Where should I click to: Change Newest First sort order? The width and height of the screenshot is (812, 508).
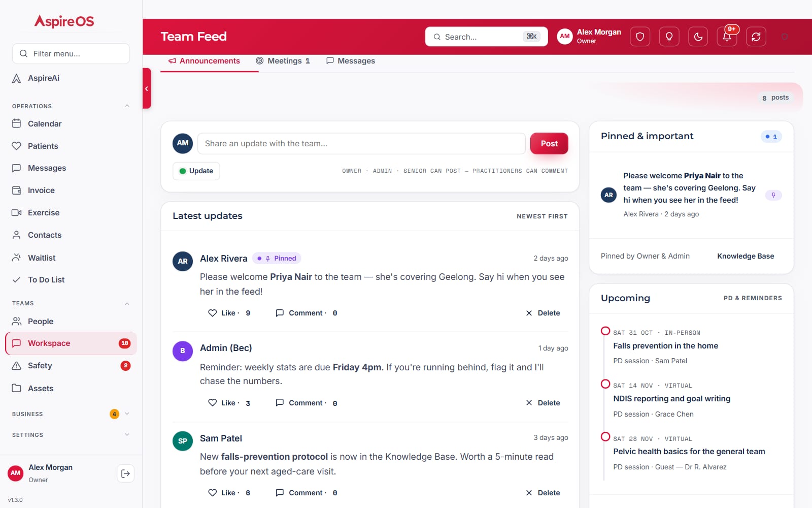[x=542, y=216]
